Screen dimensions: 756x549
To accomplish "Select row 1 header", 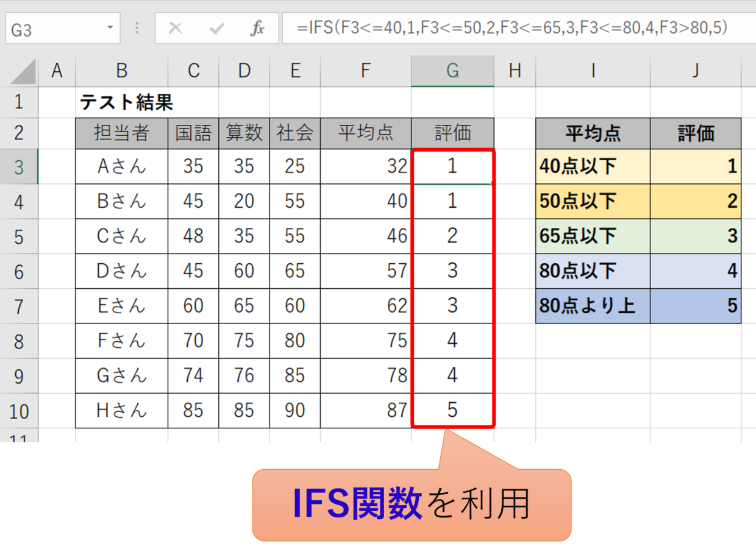I will pyautogui.click(x=19, y=102).
